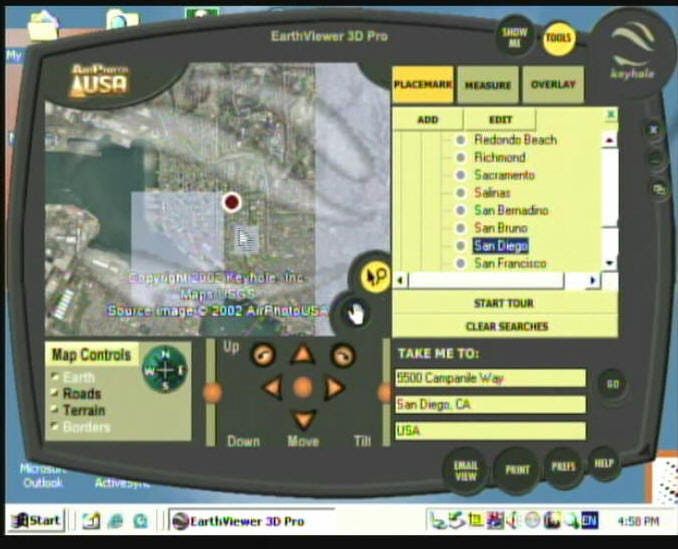Open the folder icon on desktop
678x549 pixels.
43,26
